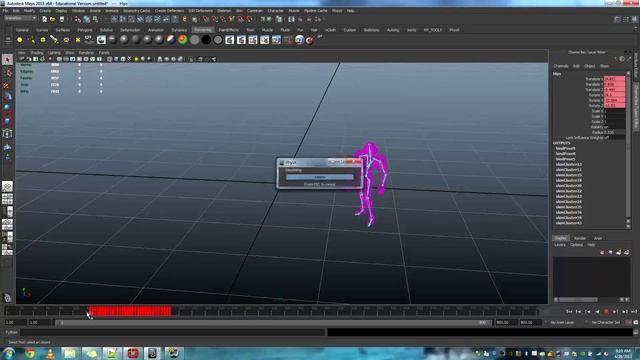The height and width of the screenshot is (360, 640).
Task: Open the Windows Start menu
Action: [9, 353]
